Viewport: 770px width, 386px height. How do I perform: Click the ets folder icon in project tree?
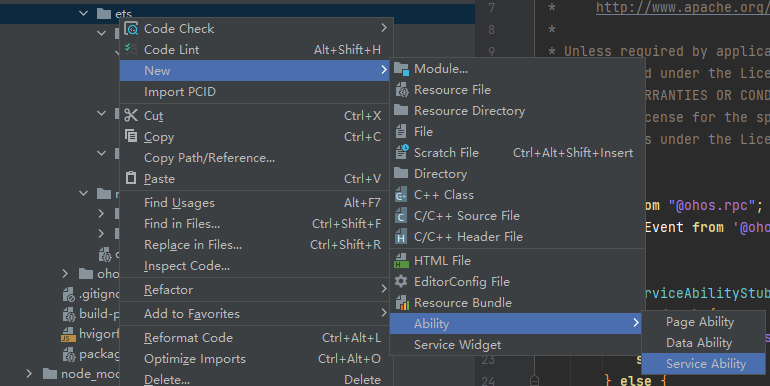pos(104,14)
